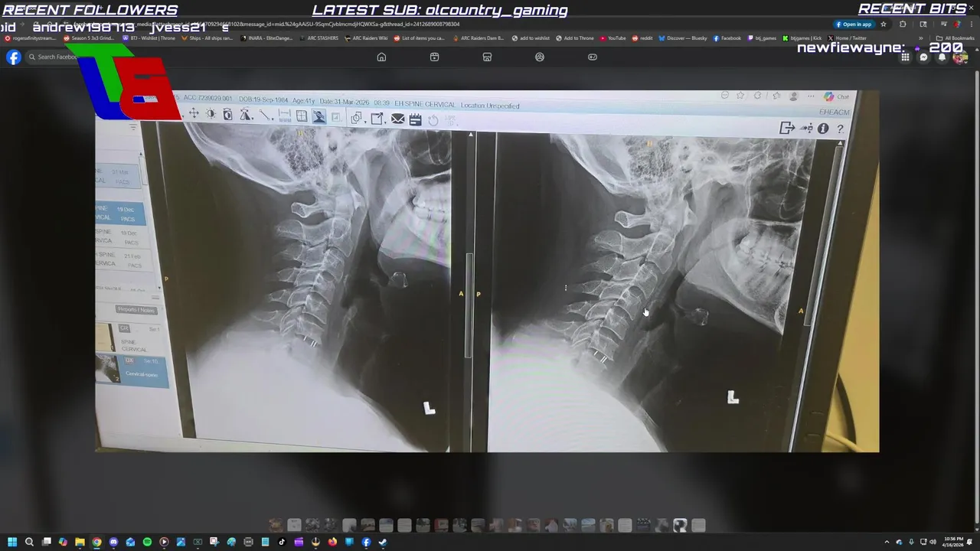
Task: Open the reddit bookmark
Action: 642,38
